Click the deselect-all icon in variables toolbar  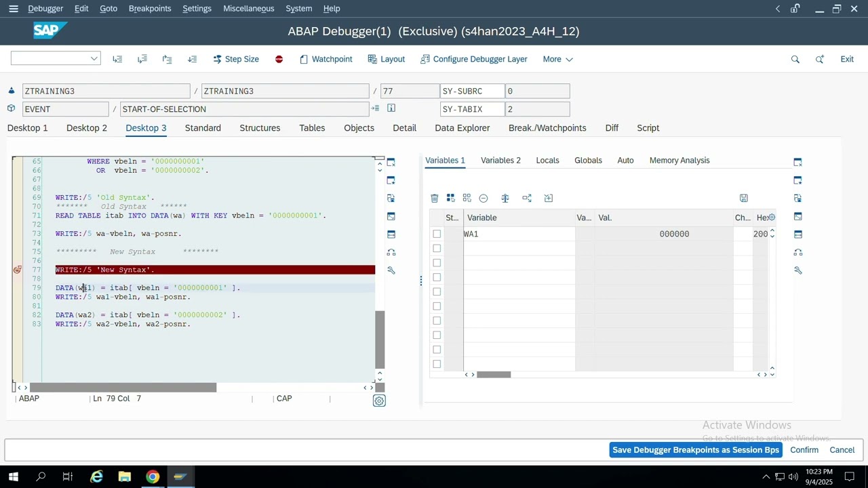click(467, 198)
